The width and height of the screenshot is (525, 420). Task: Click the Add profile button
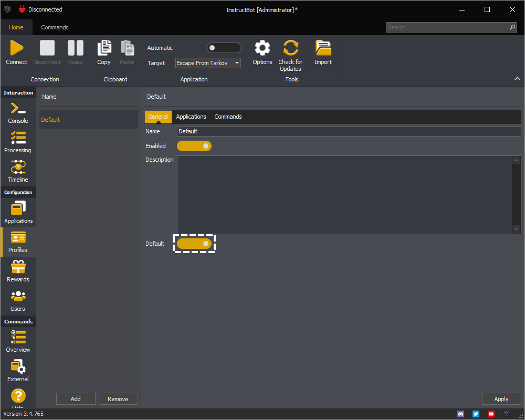pos(76,399)
